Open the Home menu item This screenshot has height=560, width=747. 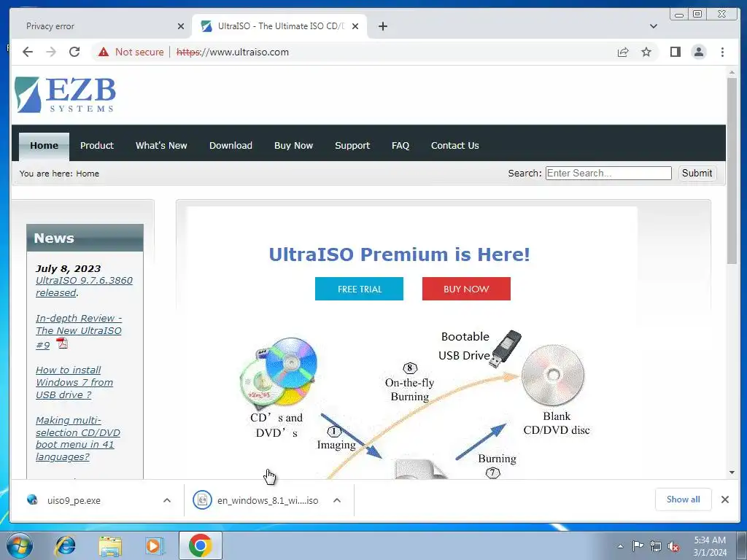pyautogui.click(x=44, y=146)
